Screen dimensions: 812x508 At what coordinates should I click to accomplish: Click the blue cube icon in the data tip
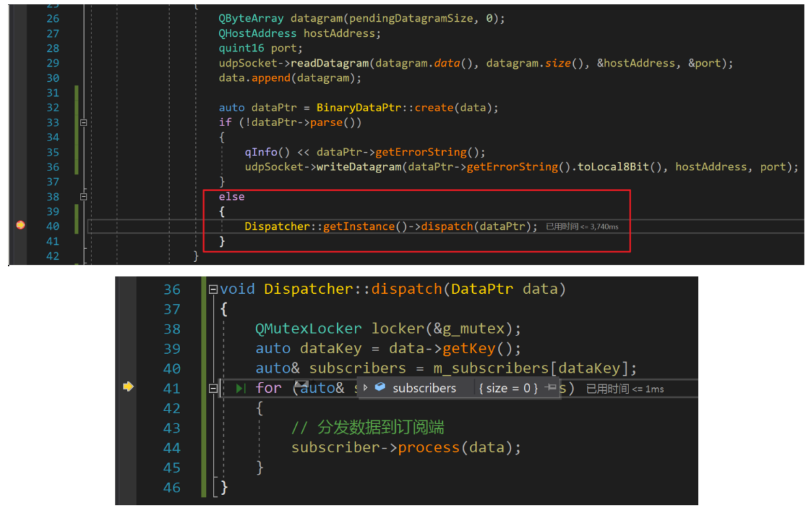point(380,387)
